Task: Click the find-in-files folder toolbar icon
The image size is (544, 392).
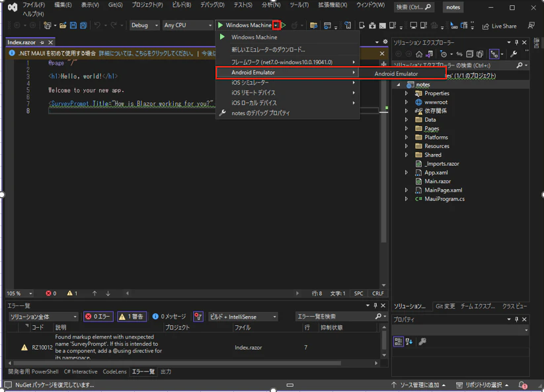Action: 313,25
